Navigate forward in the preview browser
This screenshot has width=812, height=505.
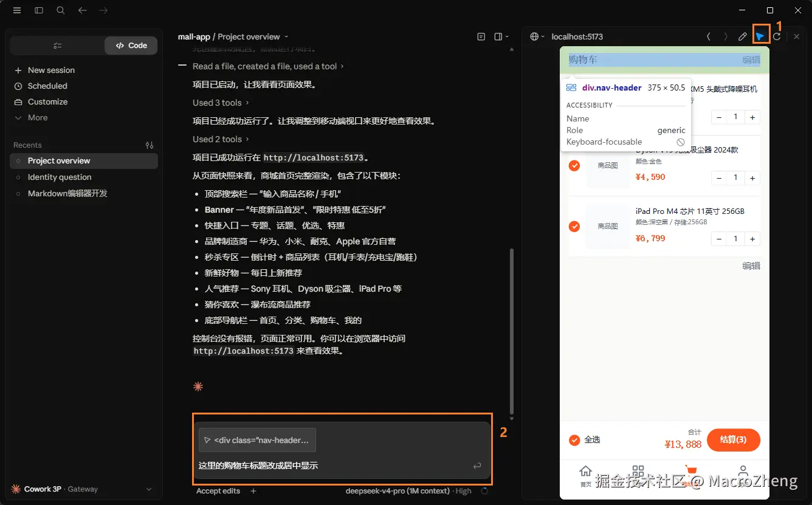(726, 37)
